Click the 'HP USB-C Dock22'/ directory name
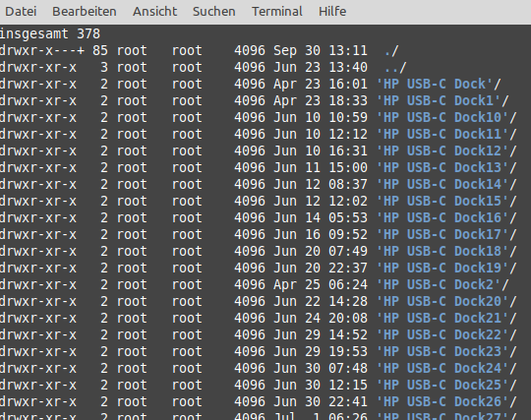 click(x=446, y=335)
